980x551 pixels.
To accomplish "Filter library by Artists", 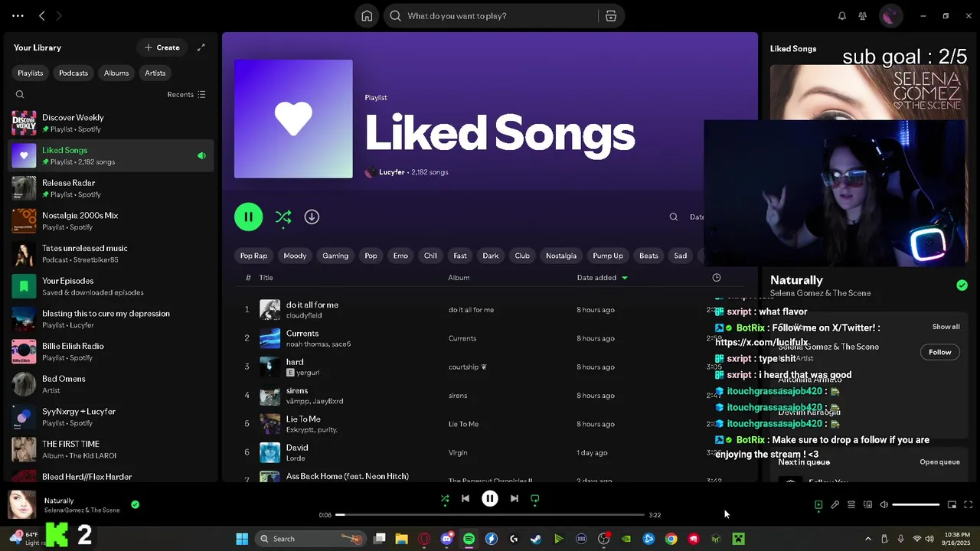I will pyautogui.click(x=155, y=73).
